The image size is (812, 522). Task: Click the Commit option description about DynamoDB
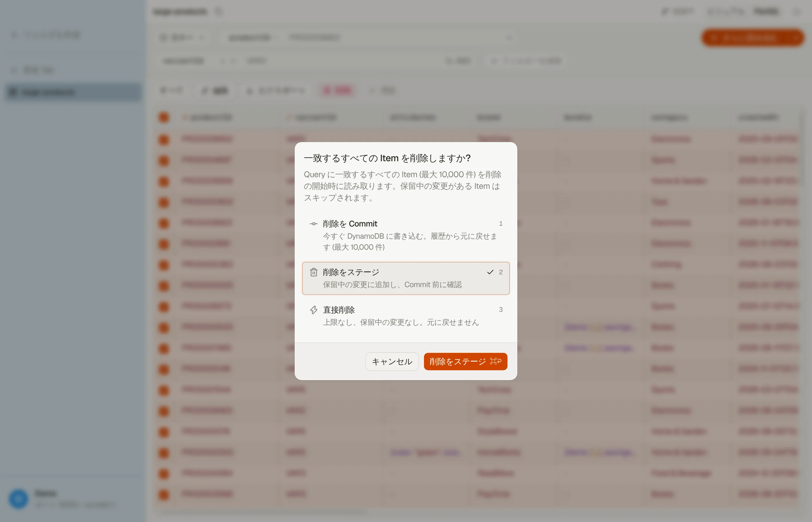(410, 242)
